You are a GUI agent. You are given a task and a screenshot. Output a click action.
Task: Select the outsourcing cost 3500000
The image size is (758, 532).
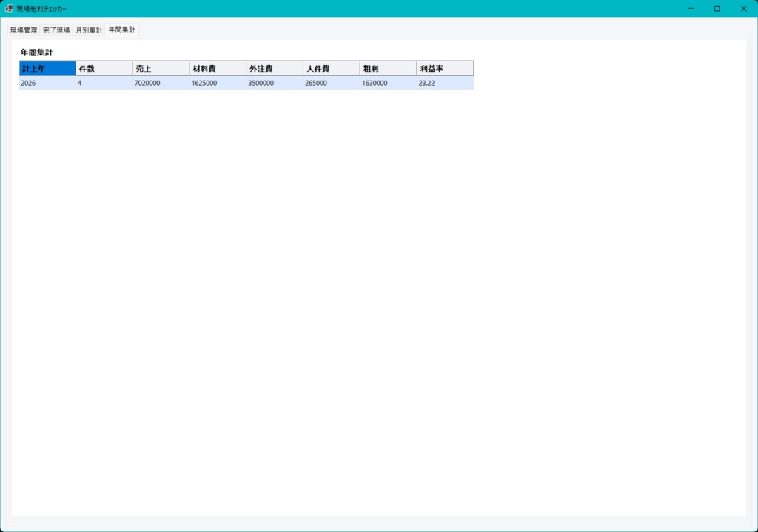tap(275, 83)
